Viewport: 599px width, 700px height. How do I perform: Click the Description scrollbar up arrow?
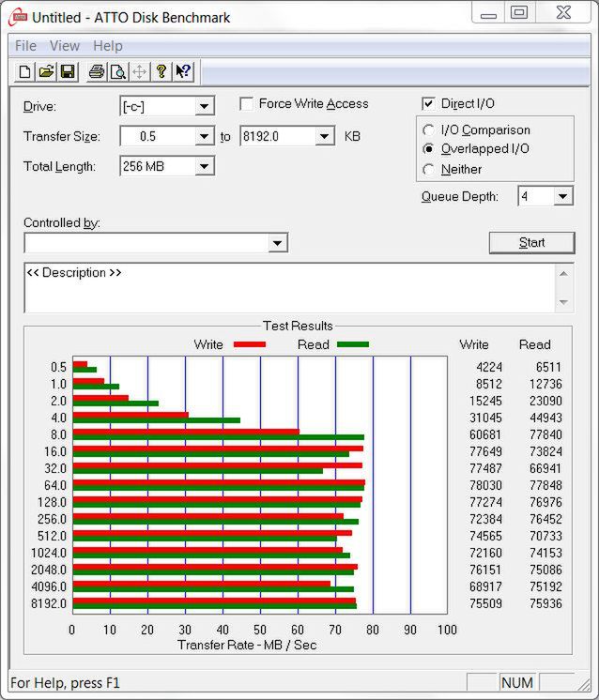click(x=563, y=274)
